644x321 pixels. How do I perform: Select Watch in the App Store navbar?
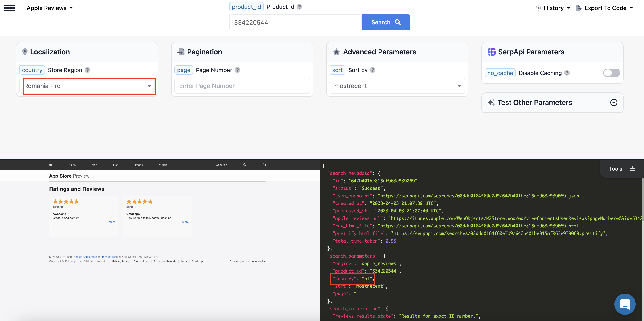163,165
